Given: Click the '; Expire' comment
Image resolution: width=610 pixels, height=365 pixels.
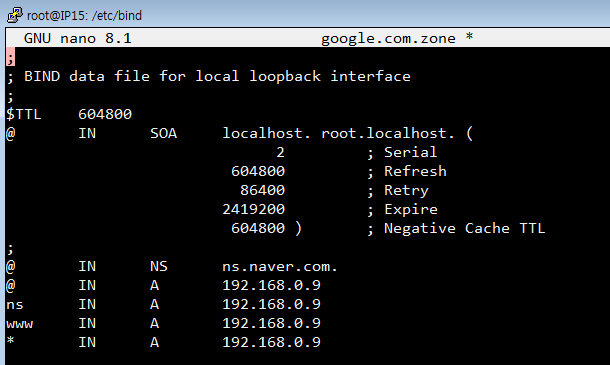Looking at the screenshot, I should (403, 210).
